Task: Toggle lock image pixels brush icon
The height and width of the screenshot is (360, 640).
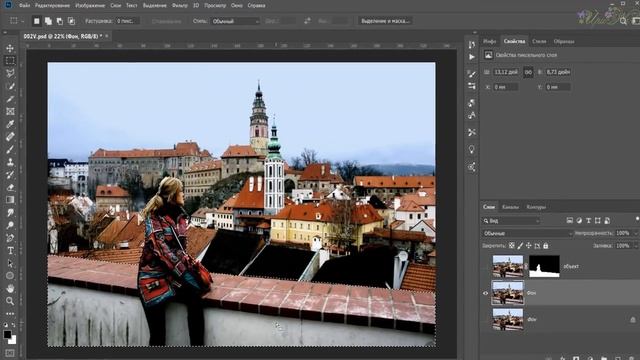Action: pos(520,246)
